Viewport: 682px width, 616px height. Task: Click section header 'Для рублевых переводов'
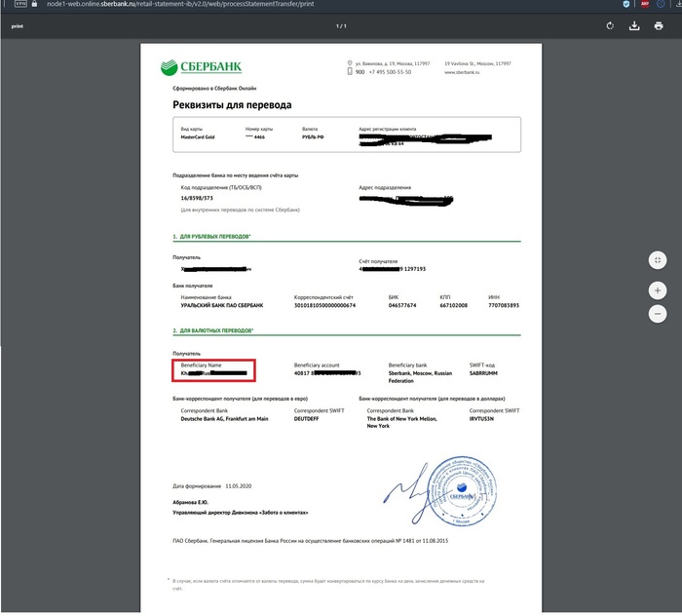click(x=211, y=236)
